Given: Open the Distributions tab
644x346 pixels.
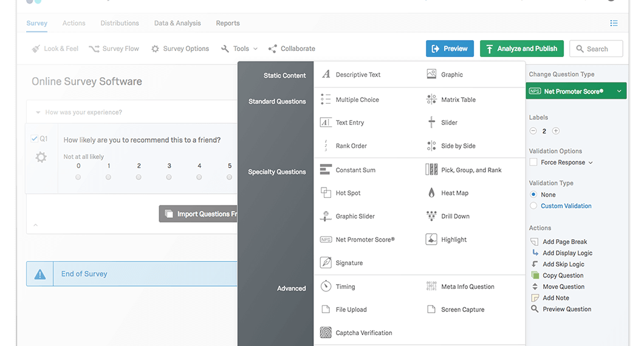Looking at the screenshot, I should (120, 23).
